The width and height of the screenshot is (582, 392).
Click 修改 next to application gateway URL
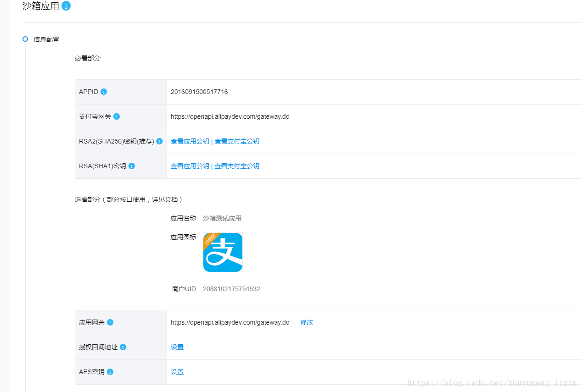307,322
